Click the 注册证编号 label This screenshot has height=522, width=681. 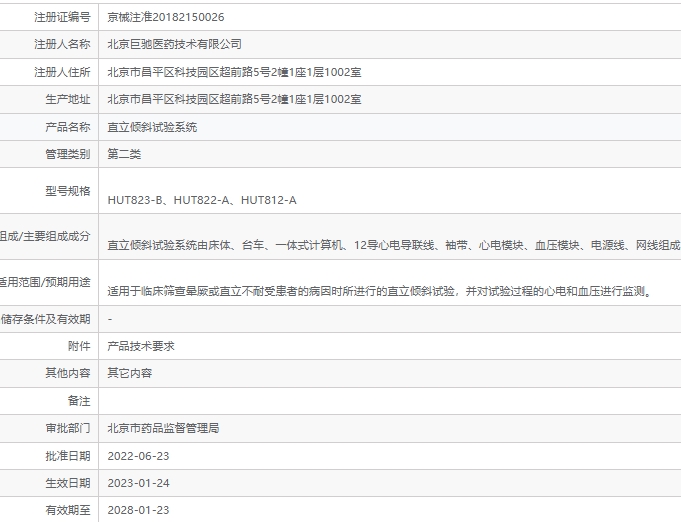click(x=62, y=17)
